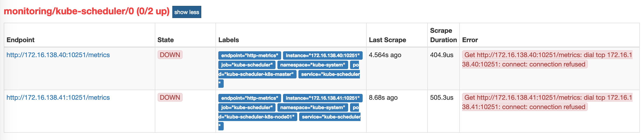Click the connection refused error for 172.16.138.40
The image size is (644, 140).
point(547,60)
